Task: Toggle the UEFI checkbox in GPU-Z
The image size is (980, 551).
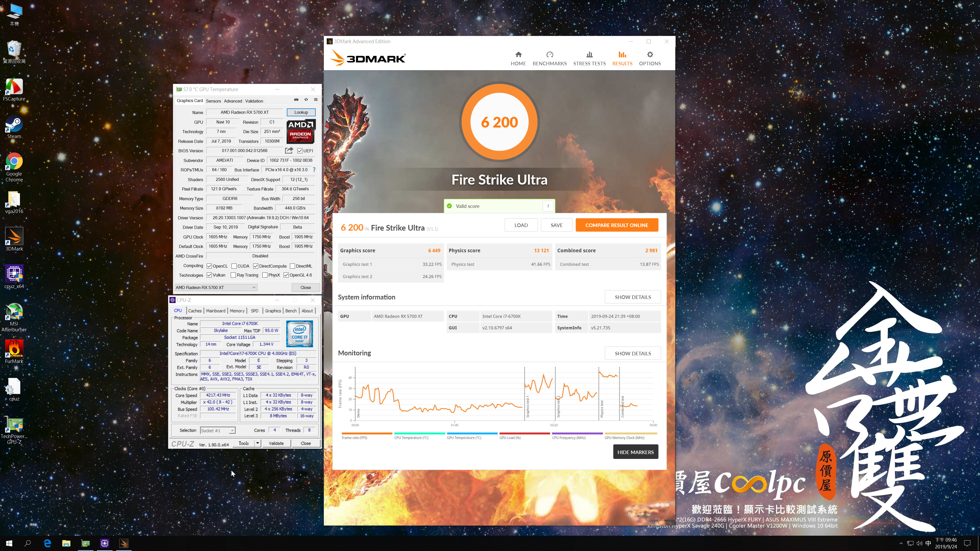Action: click(x=300, y=151)
